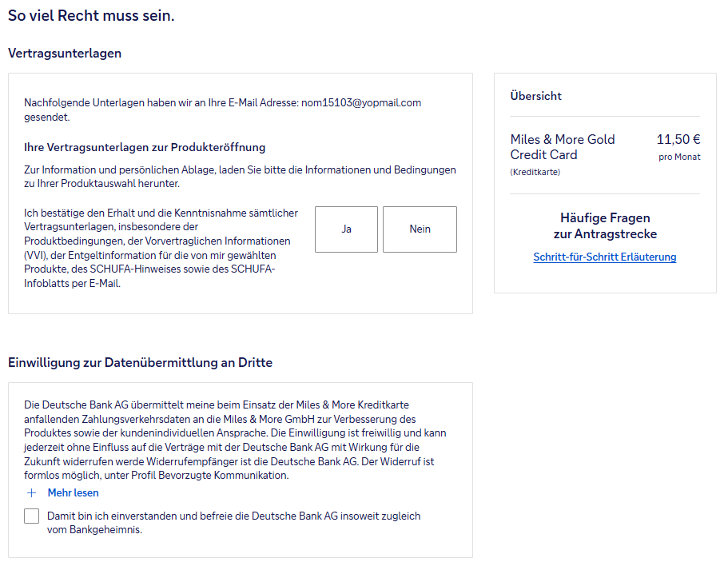Open the Schritt-für-Schritt Erläuterung link
This screenshot has height=570, width=728.
click(605, 257)
